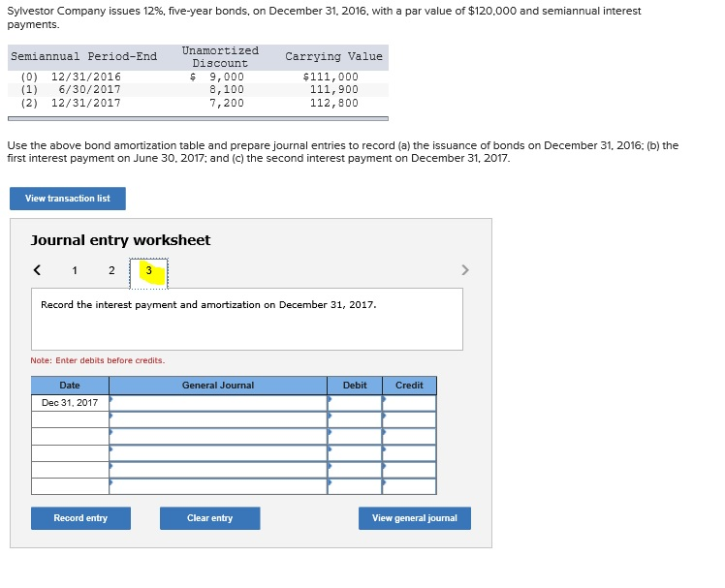The image size is (725, 588).
Task: Go to next journal entry arrow
Action: (465, 270)
